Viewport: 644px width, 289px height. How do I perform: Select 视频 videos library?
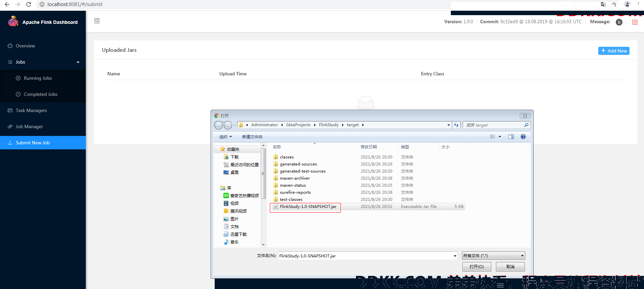(x=234, y=204)
